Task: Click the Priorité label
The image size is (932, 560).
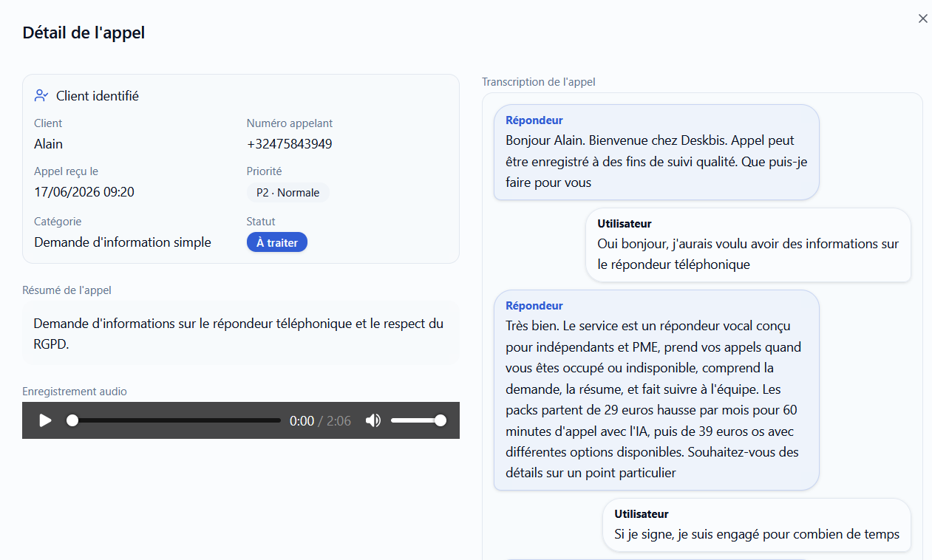Action: pos(265,171)
